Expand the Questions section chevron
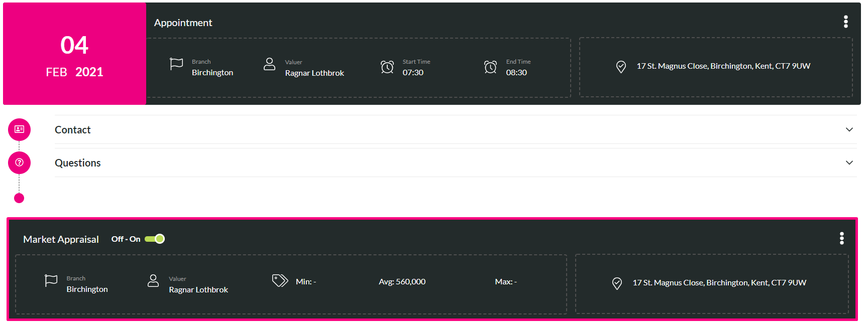This screenshot has height=323, width=868. point(849,163)
